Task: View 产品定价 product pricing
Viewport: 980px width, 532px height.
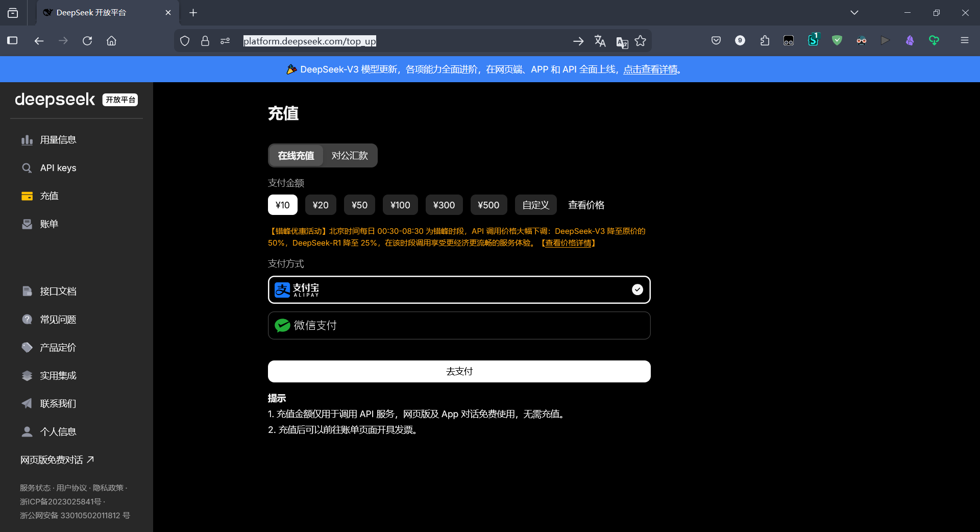Action: [x=58, y=347]
